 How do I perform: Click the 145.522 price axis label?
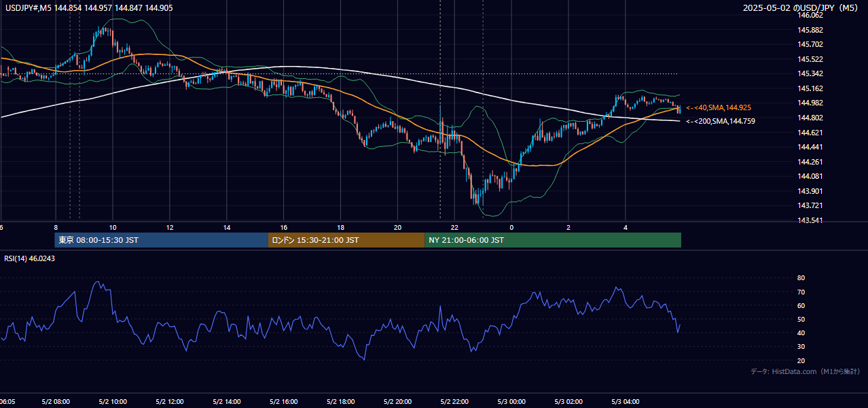pyautogui.click(x=810, y=59)
